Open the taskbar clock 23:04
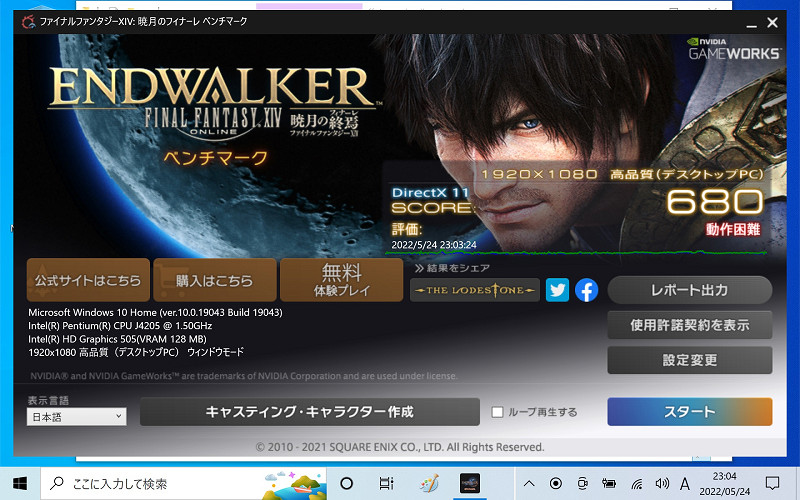The image size is (800, 500). click(x=724, y=483)
